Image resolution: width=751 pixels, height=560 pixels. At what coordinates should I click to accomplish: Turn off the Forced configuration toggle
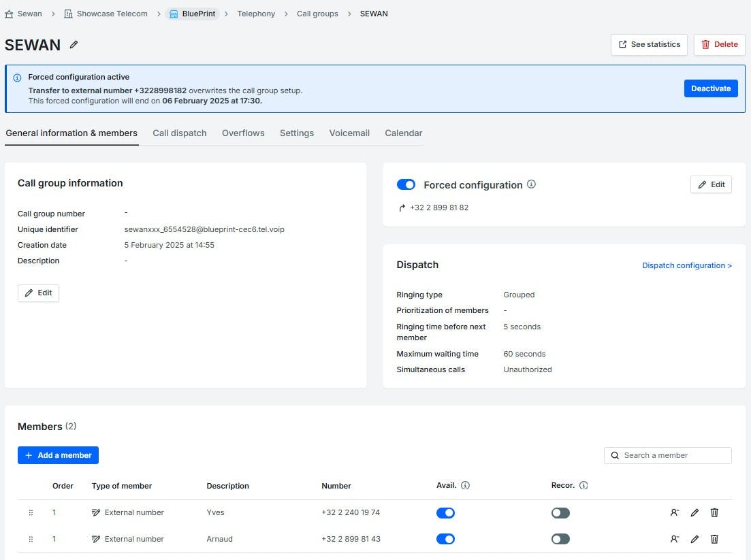[406, 184]
